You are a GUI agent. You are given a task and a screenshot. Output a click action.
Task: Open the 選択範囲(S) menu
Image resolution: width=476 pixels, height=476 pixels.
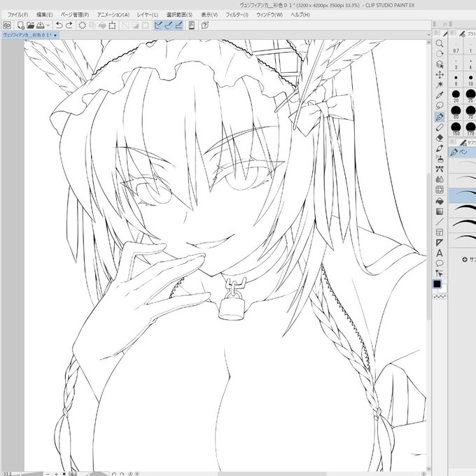click(179, 15)
